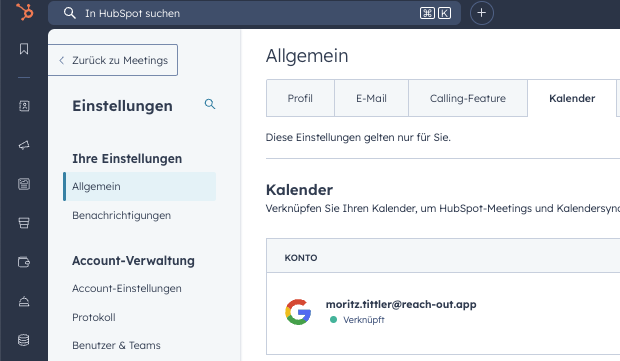This screenshot has height=361, width=620.
Task: Click the ⌘K keyboard shortcut hint
Action: pyautogui.click(x=435, y=13)
